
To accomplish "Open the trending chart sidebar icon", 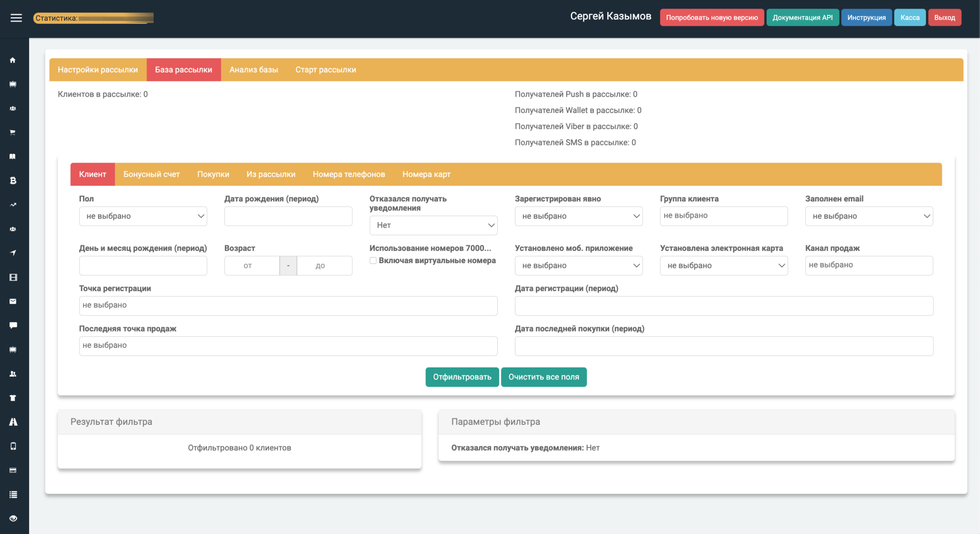I will click(x=13, y=205).
